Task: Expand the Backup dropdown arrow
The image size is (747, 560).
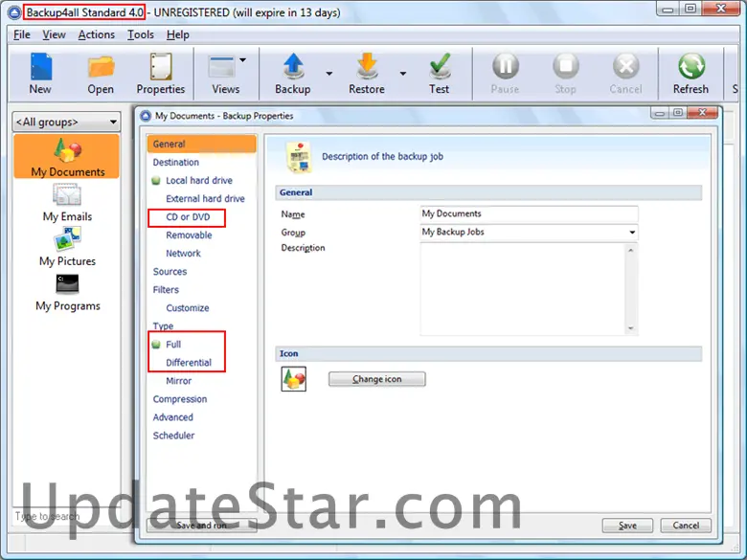Action: pos(329,74)
